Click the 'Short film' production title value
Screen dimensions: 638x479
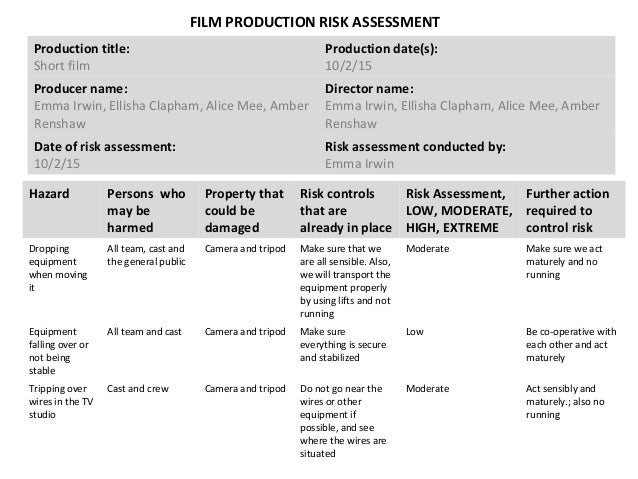63,67
